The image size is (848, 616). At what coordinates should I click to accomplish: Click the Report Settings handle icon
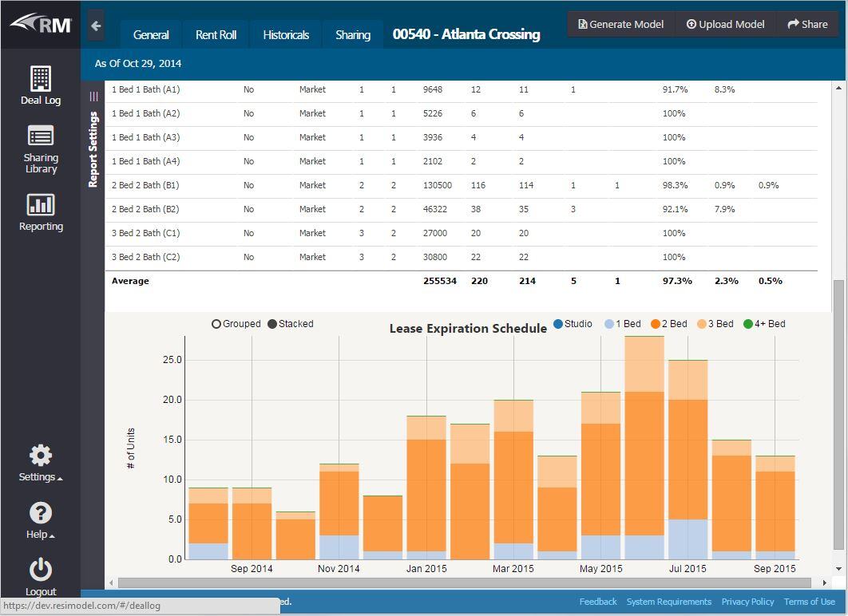point(93,96)
